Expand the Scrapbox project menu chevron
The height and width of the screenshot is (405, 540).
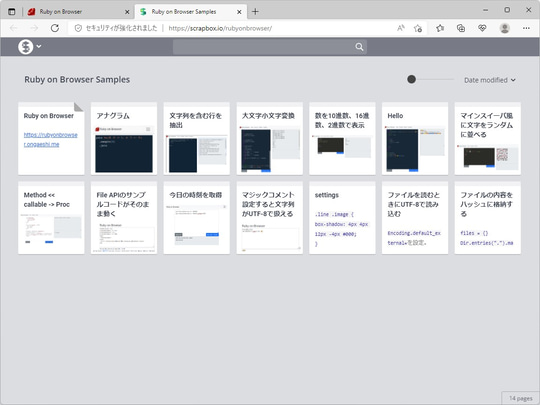(x=39, y=46)
